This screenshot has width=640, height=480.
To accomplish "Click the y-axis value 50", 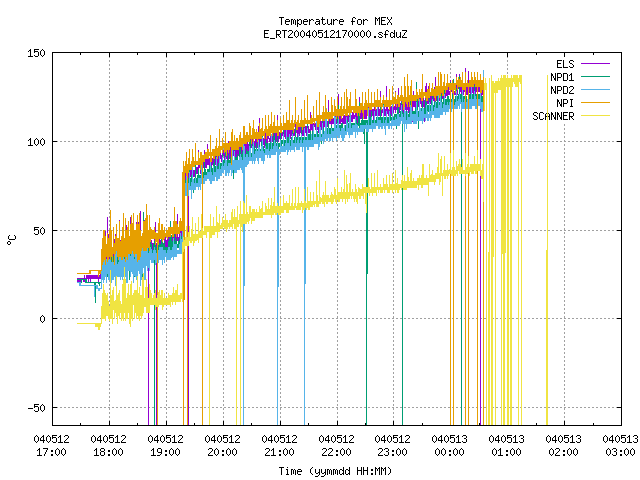I will 40,231.
